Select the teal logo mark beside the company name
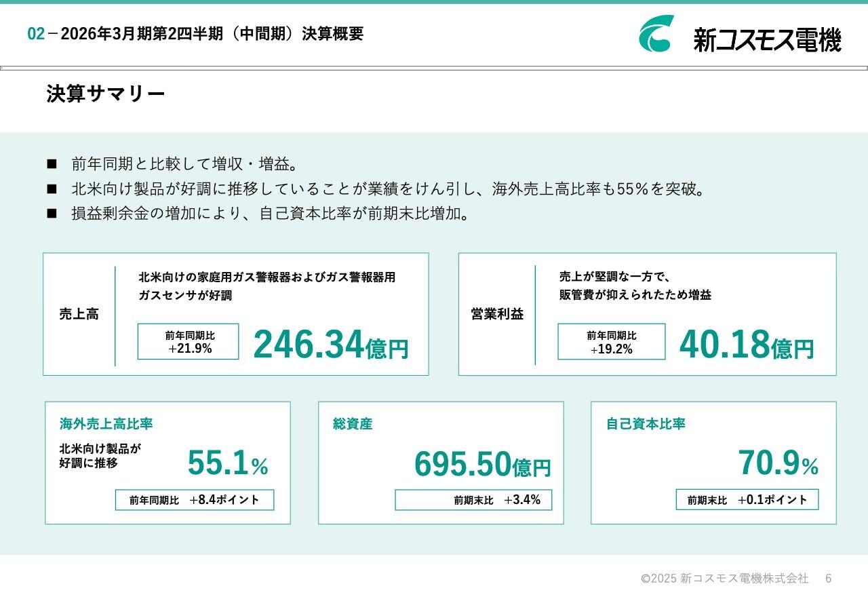868x601 pixels. [655, 32]
